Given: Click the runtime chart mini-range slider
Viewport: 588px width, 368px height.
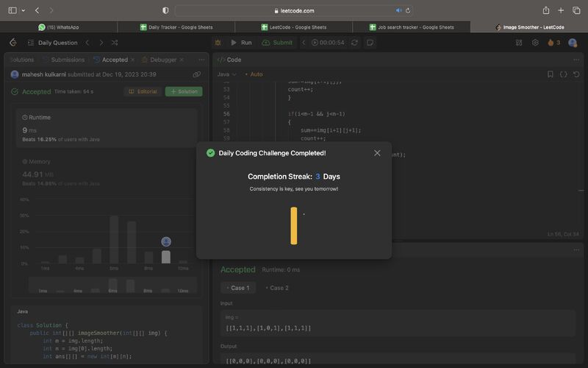Looking at the screenshot, I should coord(113,285).
